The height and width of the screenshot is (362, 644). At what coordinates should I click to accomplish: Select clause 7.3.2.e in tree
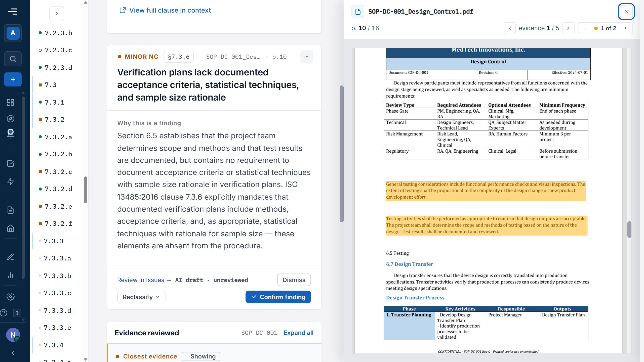[56, 206]
